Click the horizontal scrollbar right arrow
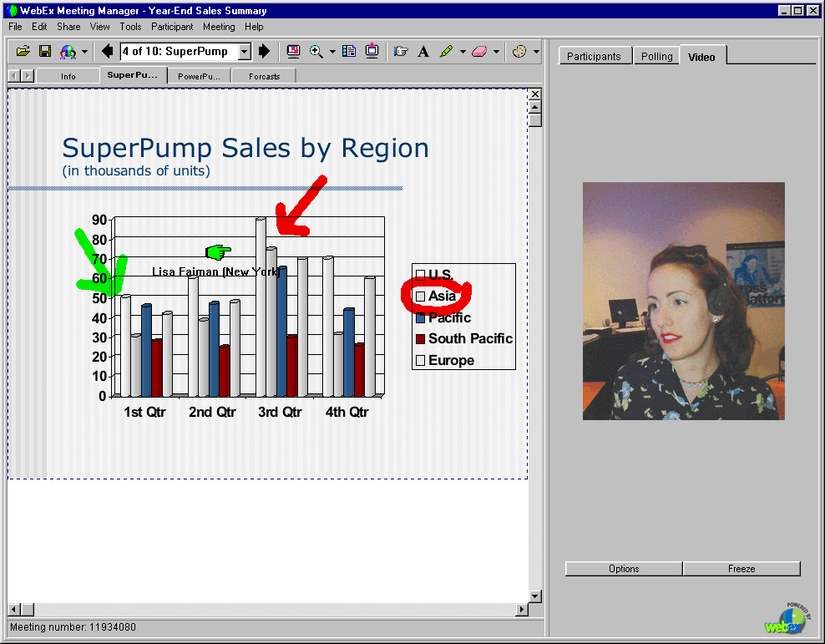This screenshot has height=644, width=825. point(521,609)
